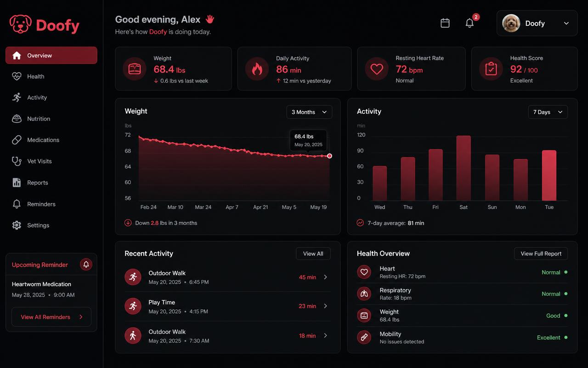
Task: Open Reports in the sidebar
Action: pyautogui.click(x=51, y=183)
